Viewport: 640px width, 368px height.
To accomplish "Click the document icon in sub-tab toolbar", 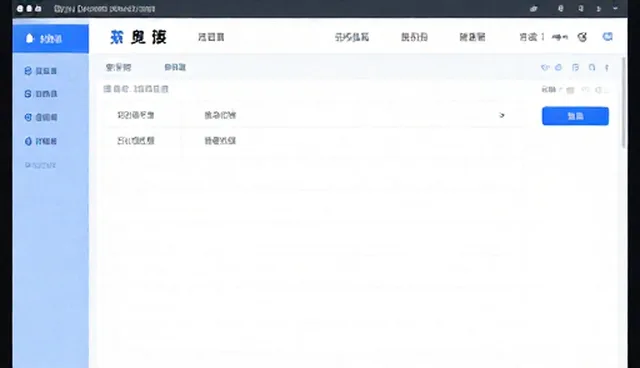I will tap(576, 67).
